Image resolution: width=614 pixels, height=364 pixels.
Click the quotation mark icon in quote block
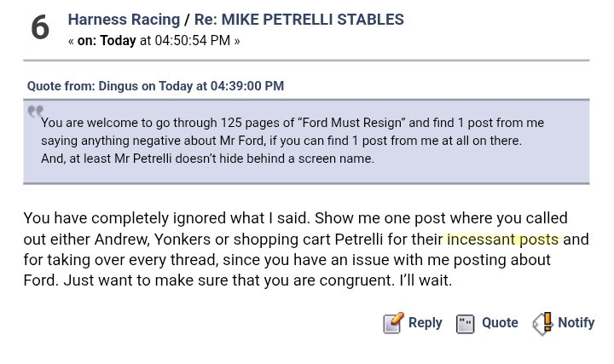point(35,112)
